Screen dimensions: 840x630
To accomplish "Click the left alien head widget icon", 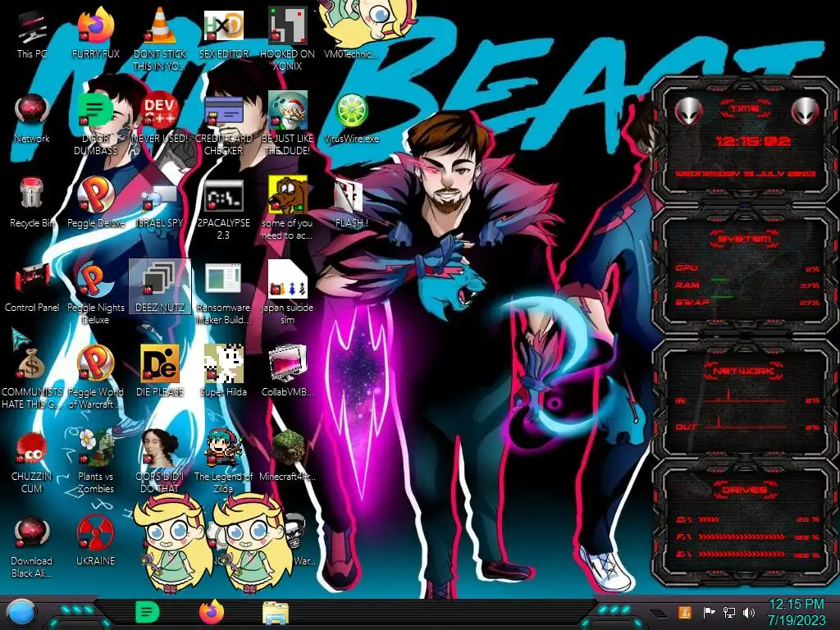I will point(688,112).
